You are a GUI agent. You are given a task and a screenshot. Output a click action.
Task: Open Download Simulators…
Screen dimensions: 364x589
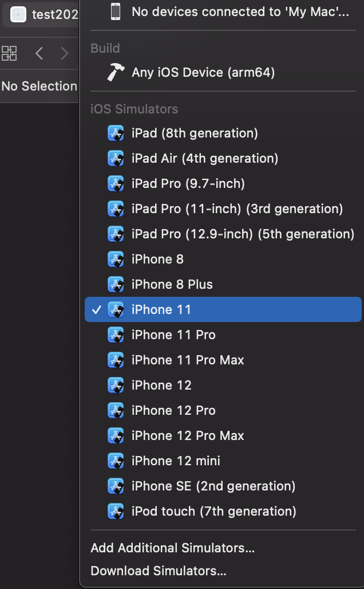158,571
